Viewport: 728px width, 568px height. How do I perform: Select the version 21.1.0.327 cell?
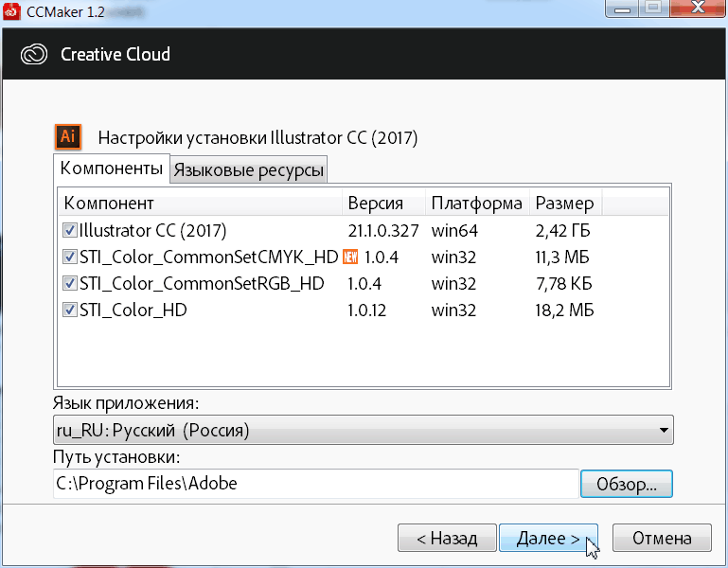click(383, 231)
